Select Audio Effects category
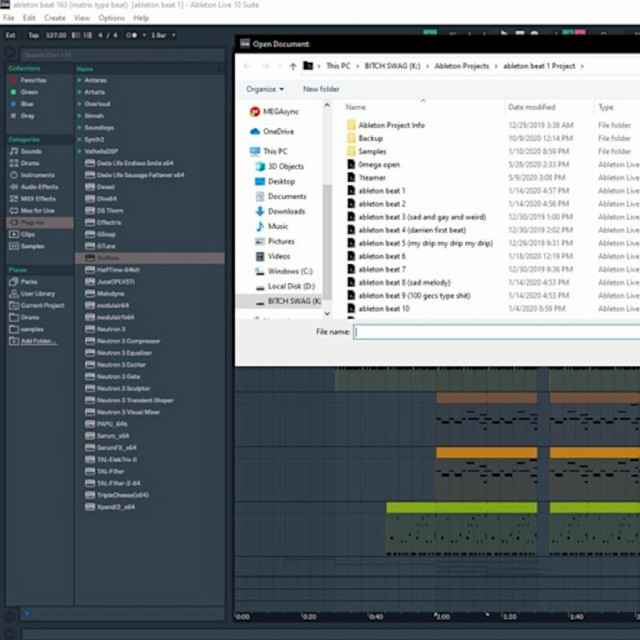640x640 pixels. pos(39,187)
